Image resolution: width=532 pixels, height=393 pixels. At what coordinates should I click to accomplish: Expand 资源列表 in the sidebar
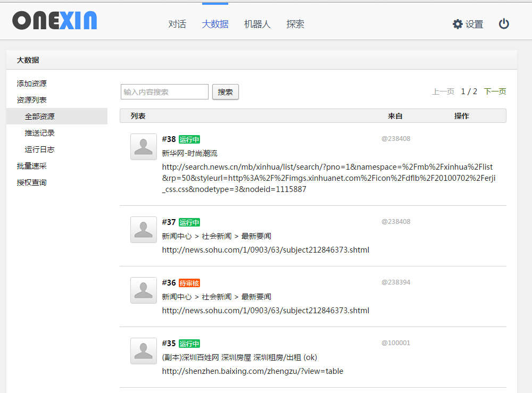click(x=32, y=100)
